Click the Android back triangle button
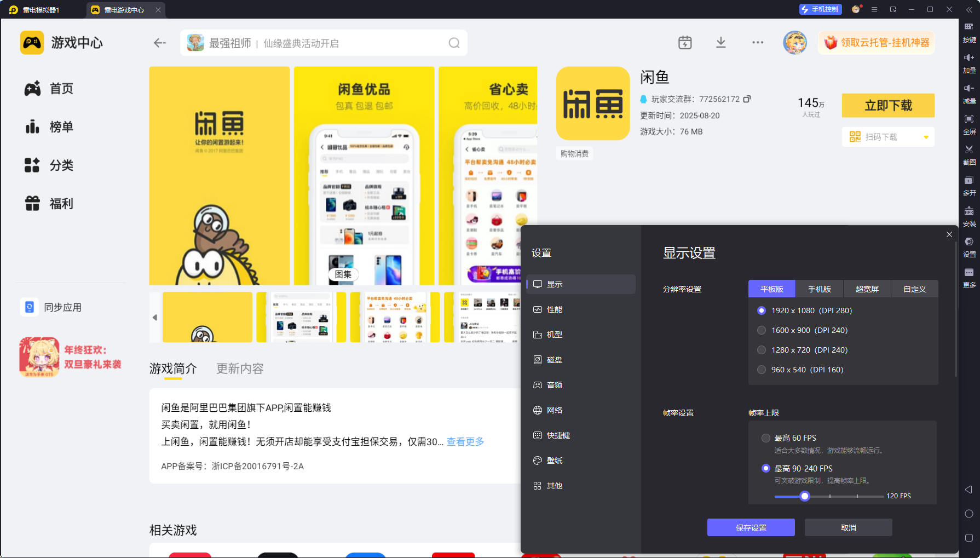The width and height of the screenshot is (980, 558). click(969, 490)
